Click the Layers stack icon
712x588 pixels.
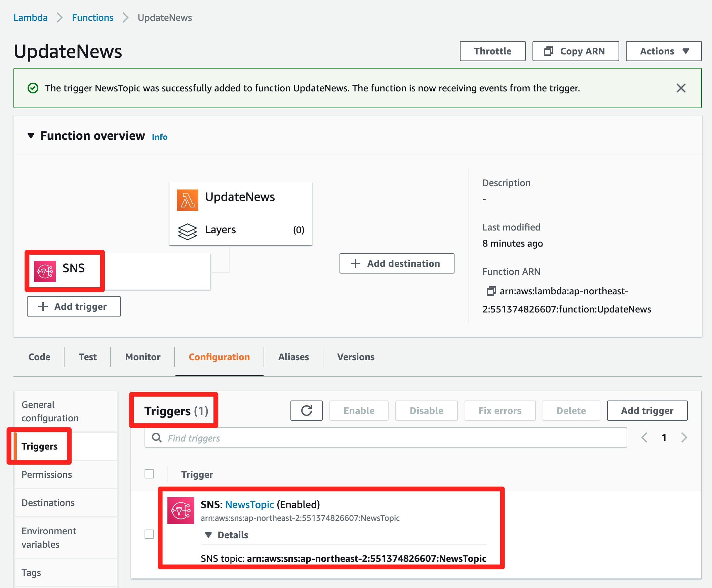tap(187, 232)
